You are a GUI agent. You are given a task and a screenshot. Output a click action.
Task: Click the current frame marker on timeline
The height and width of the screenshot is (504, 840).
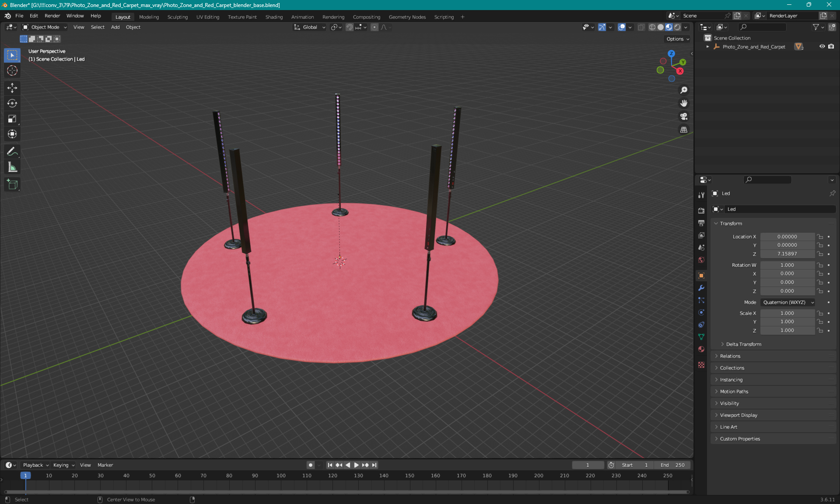(25, 476)
